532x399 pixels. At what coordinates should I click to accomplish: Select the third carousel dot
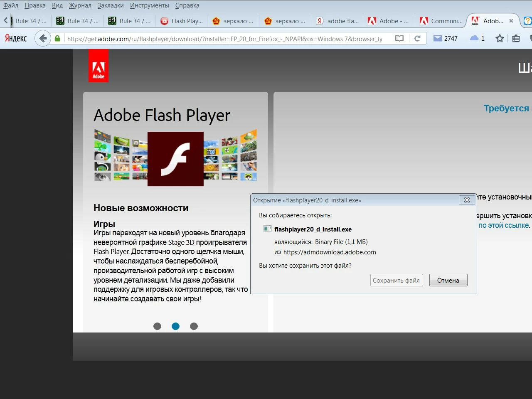pyautogui.click(x=194, y=326)
